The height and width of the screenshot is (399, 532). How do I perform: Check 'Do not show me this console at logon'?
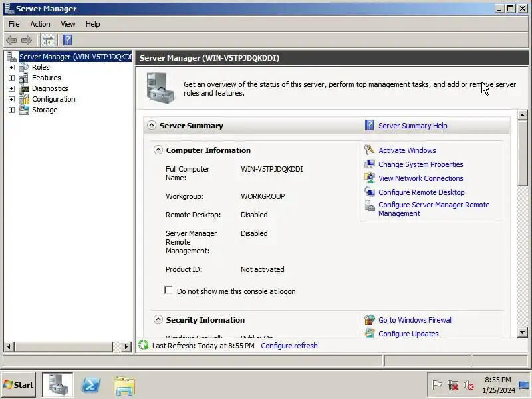168,291
